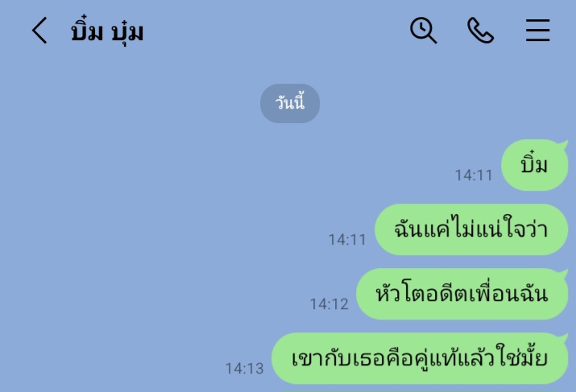This screenshot has width=576, height=392.
Task: Select the message "หัวโตอดีตเพื่อนฉัน"
Action: (462, 294)
